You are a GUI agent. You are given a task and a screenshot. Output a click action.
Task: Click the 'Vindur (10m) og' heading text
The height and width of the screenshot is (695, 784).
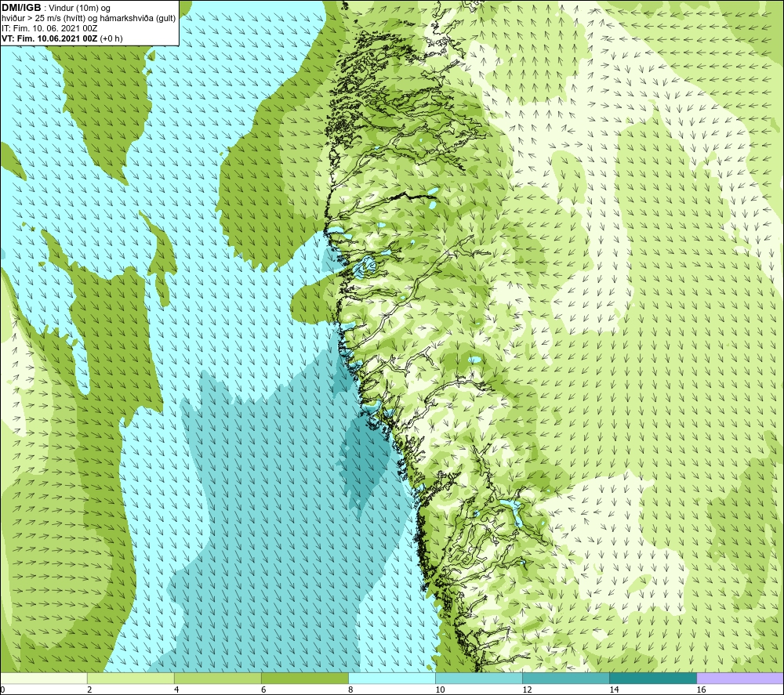(79, 9)
